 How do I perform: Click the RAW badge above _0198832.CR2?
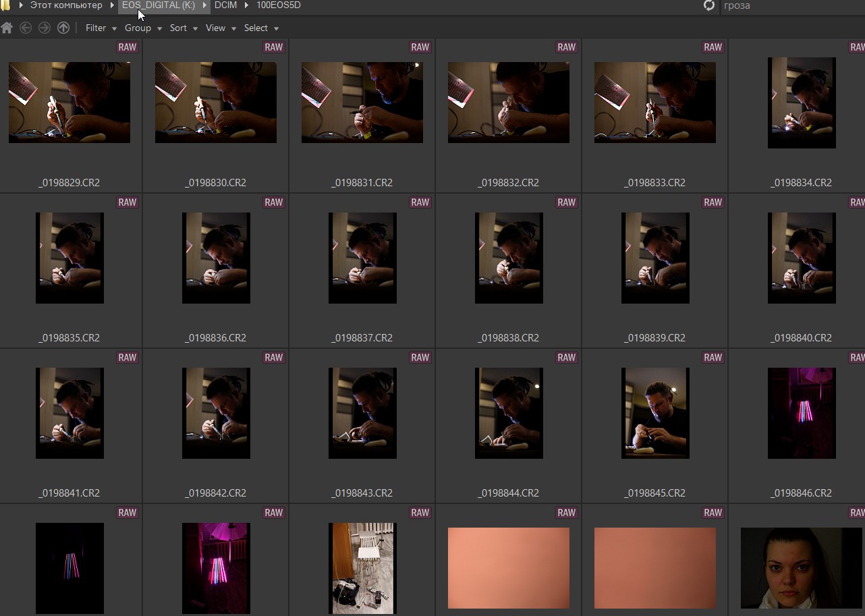[x=566, y=47]
